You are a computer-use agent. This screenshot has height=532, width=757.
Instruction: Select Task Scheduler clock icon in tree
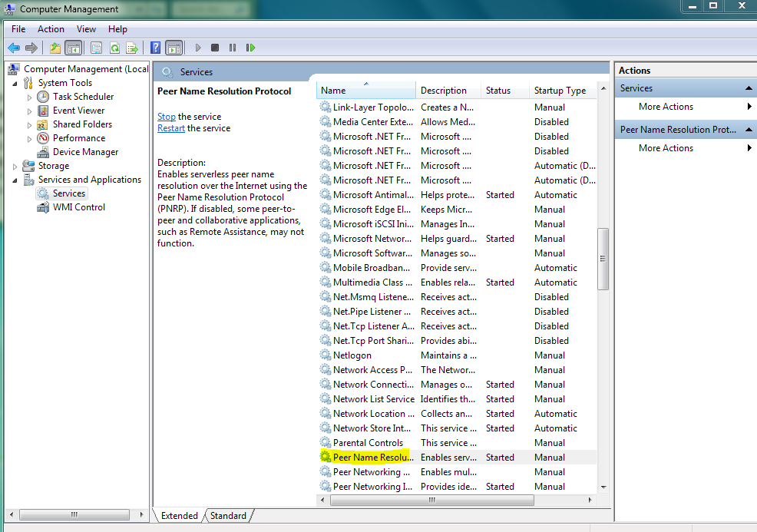[43, 97]
